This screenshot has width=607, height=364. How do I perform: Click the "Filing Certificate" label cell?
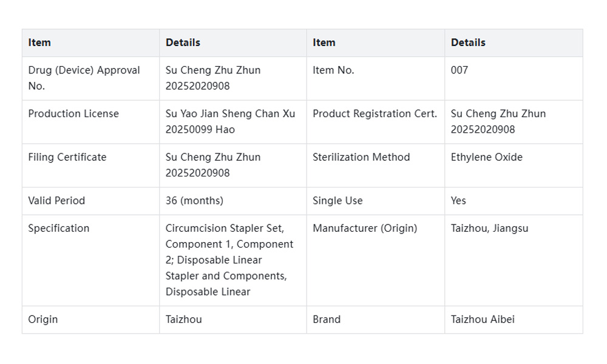pos(67,158)
